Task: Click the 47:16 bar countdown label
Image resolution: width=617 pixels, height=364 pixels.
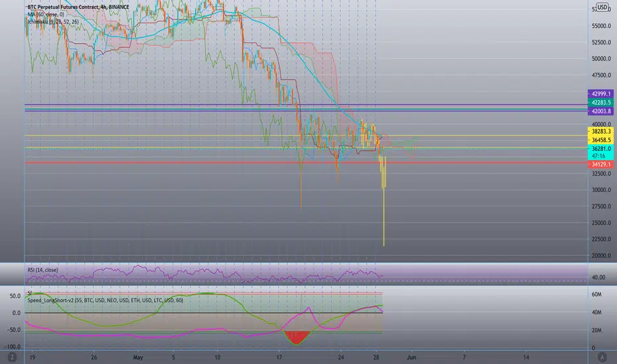Action: click(x=598, y=156)
